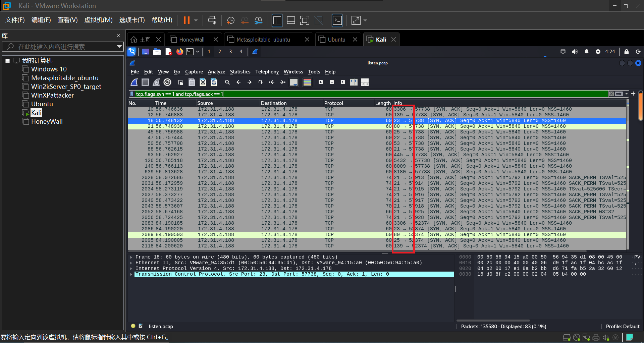Close this capture file with the X file icon

(203, 82)
